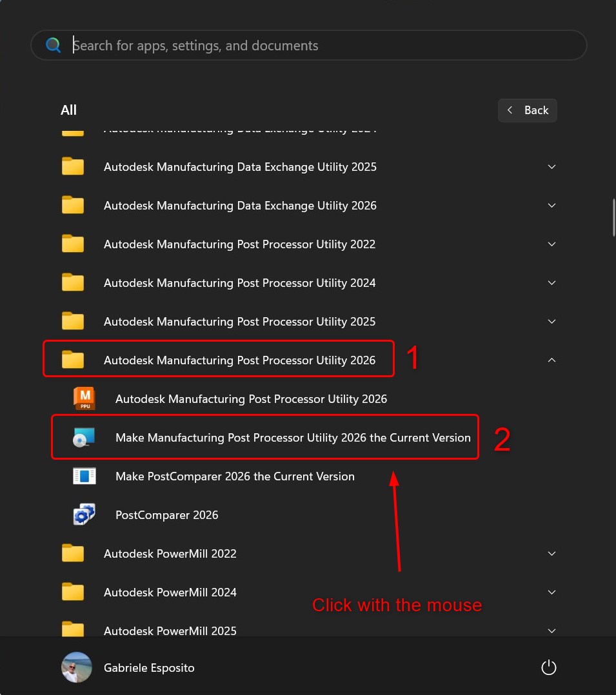The width and height of the screenshot is (616, 695).
Task: Select the All results filter
Action: (68, 110)
